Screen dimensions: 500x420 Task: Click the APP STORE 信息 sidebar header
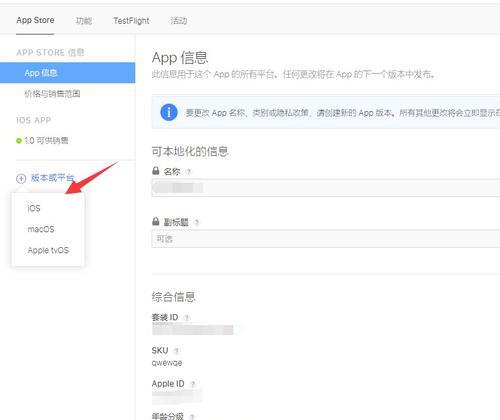click(50, 52)
